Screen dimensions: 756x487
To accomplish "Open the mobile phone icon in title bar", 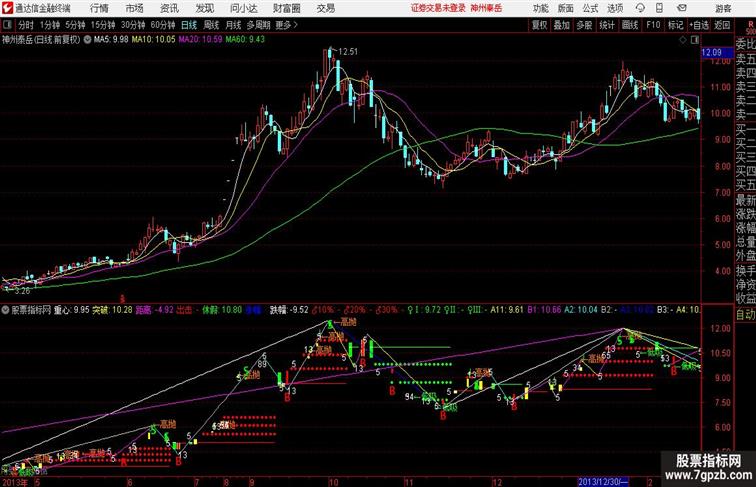I will tap(660, 8).
